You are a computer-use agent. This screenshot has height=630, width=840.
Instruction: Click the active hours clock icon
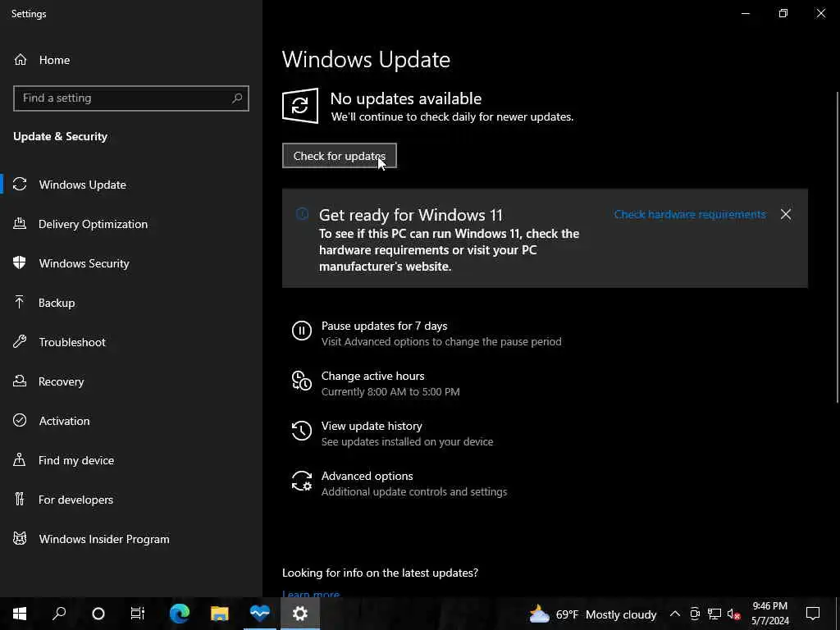pos(302,381)
